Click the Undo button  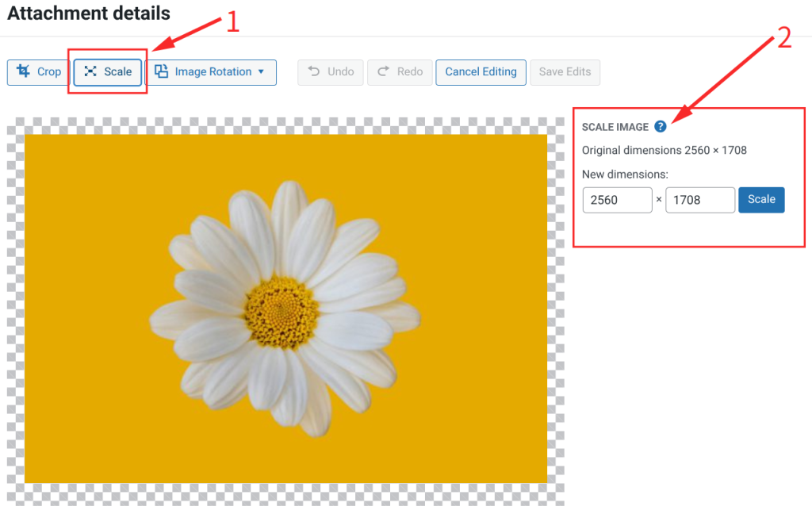(x=331, y=72)
